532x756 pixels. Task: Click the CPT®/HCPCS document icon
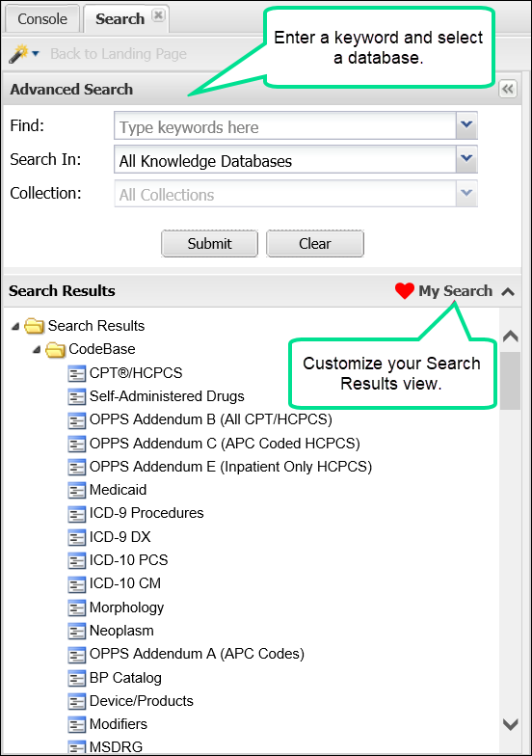pos(77,373)
